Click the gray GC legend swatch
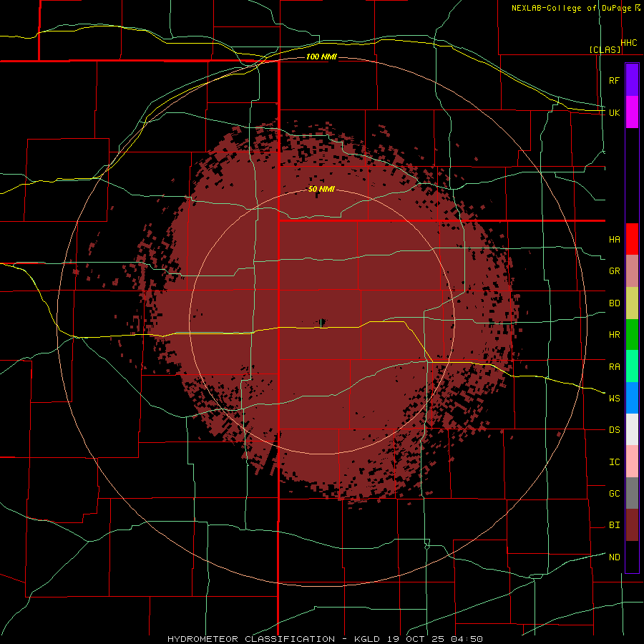 [x=632, y=493]
